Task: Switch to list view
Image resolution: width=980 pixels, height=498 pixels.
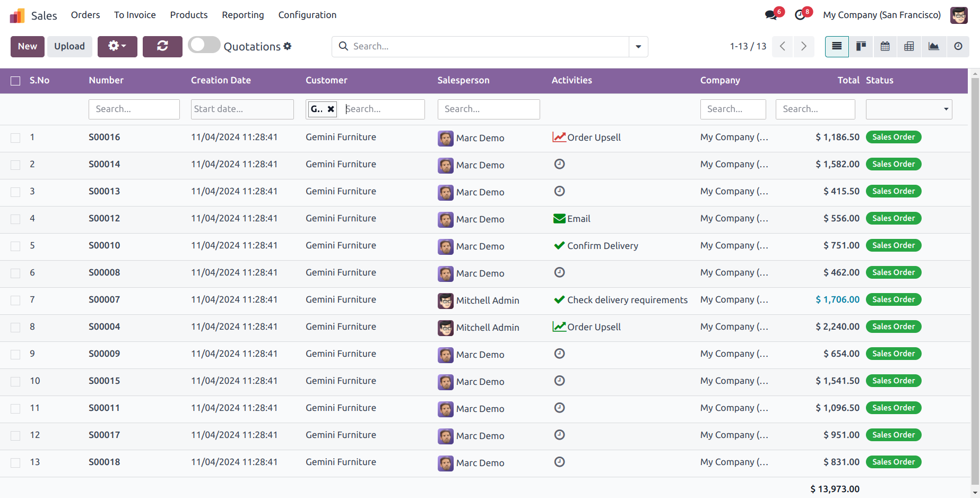Action: tap(837, 46)
